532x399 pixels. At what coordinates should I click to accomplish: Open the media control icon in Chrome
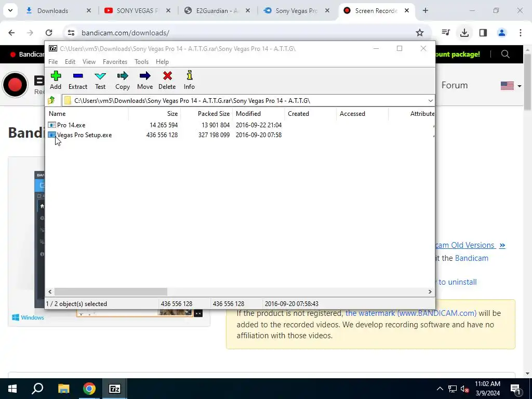pos(446,33)
